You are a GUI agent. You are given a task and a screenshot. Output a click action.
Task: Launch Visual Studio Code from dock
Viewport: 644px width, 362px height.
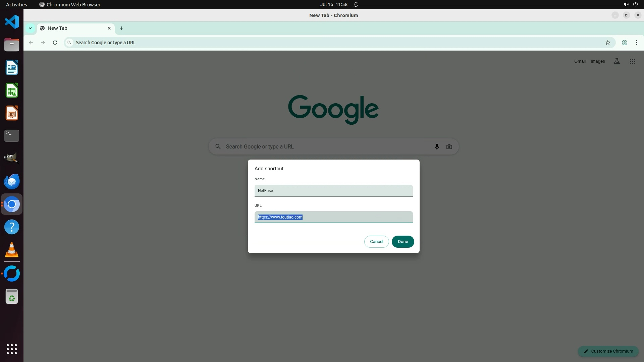(x=12, y=22)
